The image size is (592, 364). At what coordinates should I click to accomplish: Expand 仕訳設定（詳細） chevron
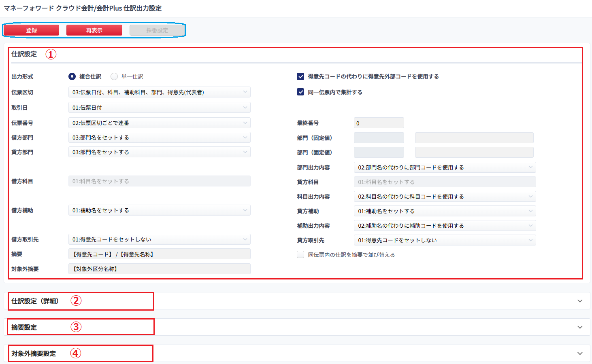pos(580,301)
